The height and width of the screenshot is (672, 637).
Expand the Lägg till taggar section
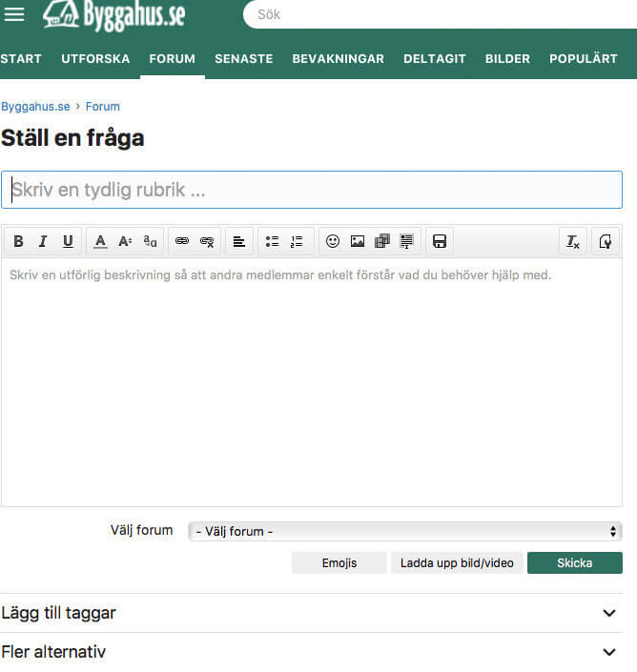click(609, 613)
